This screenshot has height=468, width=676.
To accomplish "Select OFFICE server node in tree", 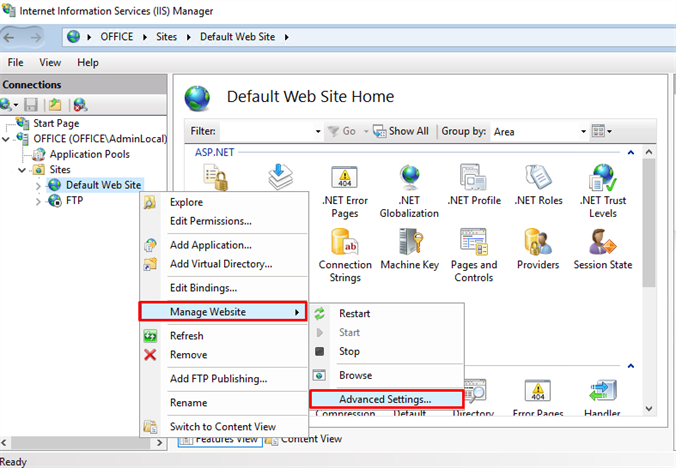I will (100, 139).
